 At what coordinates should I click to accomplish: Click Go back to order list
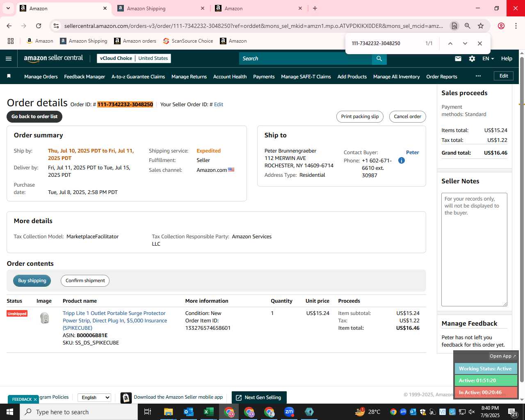34,116
